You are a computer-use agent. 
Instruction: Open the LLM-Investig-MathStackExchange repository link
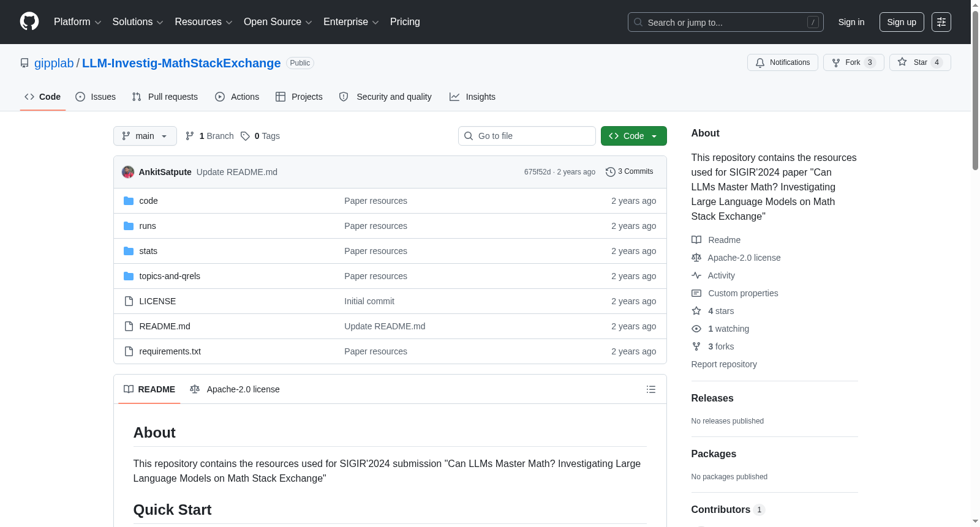coord(181,63)
